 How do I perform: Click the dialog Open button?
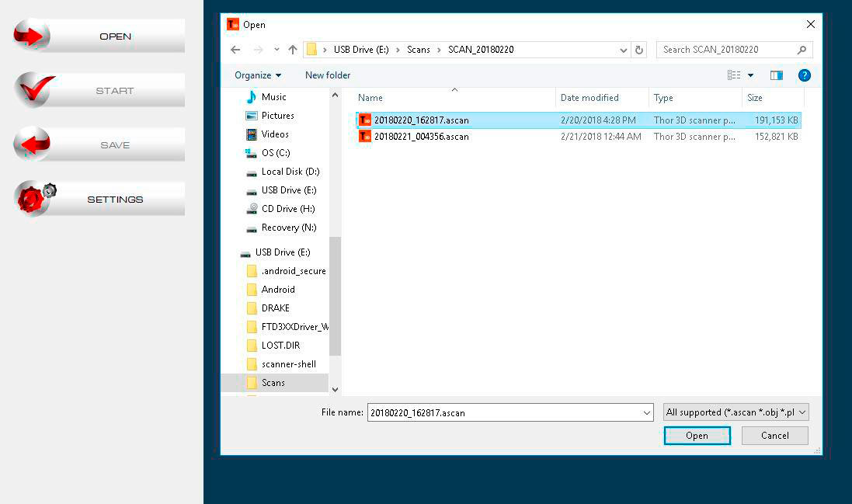click(x=697, y=436)
